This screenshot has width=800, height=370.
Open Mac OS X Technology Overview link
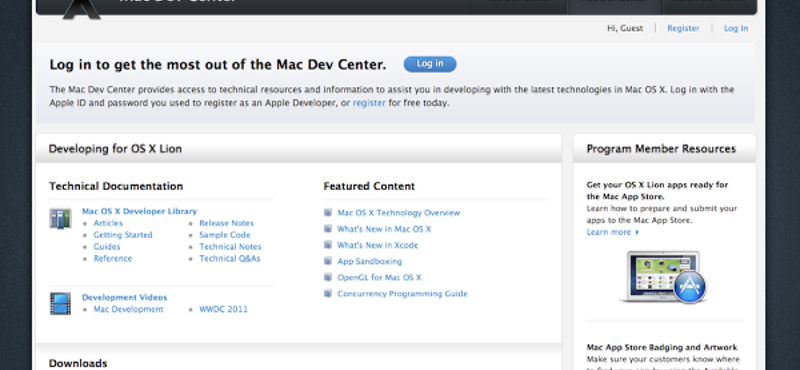point(398,213)
